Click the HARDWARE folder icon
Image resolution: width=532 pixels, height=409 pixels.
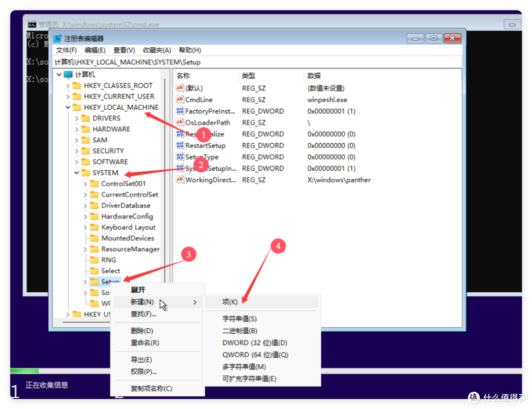click(x=86, y=129)
